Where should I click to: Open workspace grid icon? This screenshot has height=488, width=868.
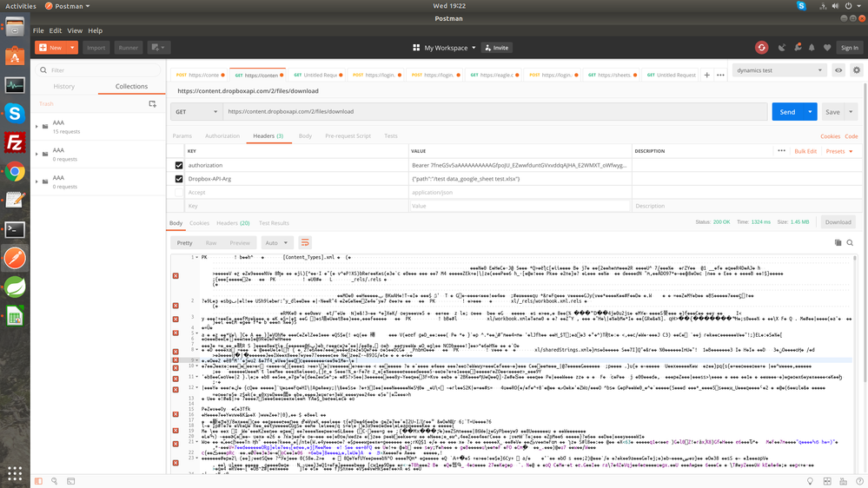(x=416, y=48)
